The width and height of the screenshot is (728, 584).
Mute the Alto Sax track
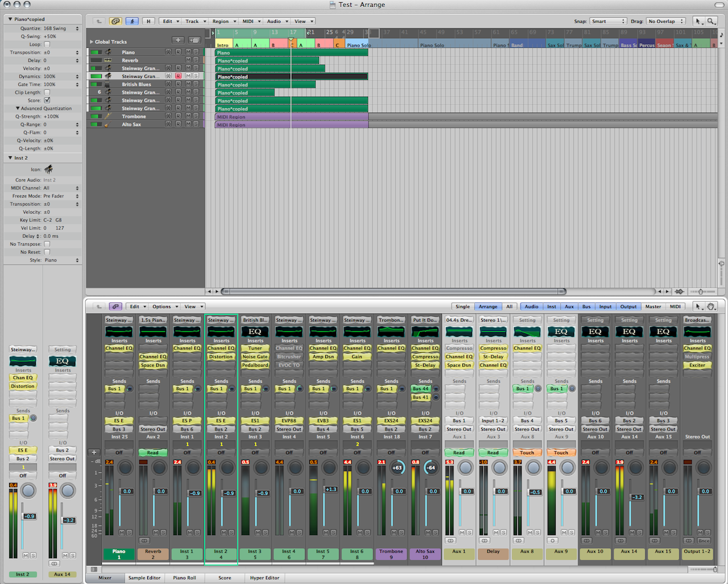tap(188, 124)
